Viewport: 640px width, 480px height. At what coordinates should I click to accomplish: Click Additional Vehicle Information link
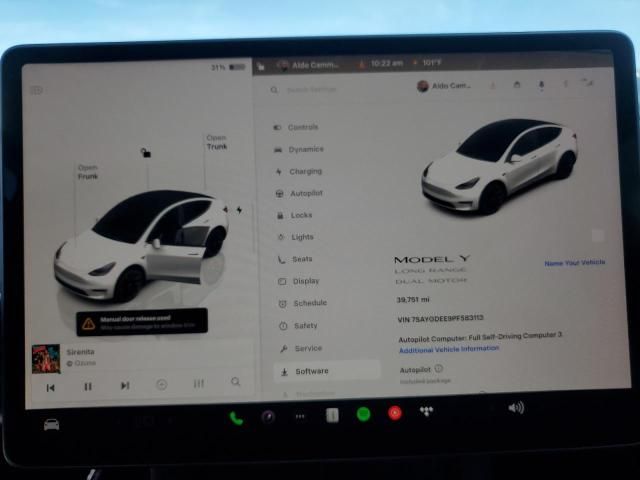coord(448,349)
